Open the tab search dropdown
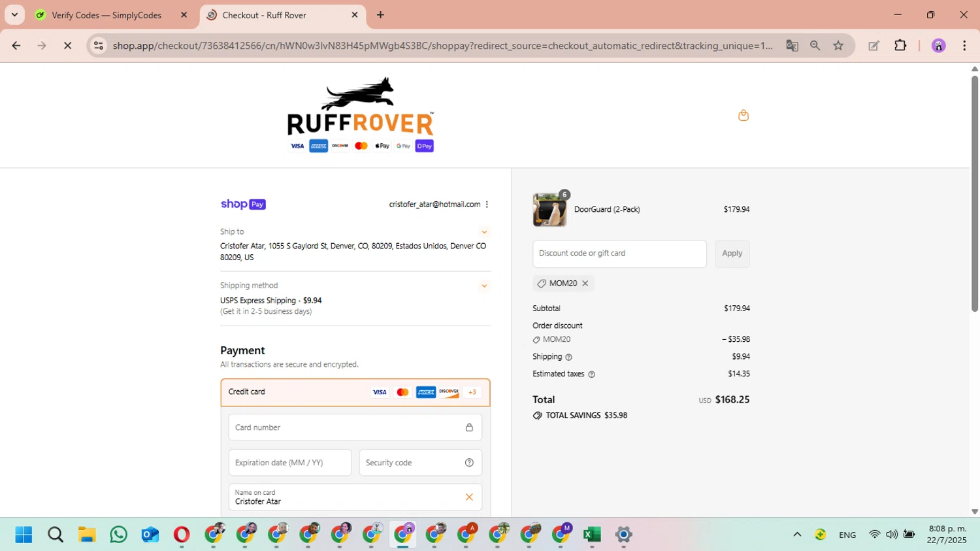Viewport: 980px width, 551px height. tap(14, 15)
